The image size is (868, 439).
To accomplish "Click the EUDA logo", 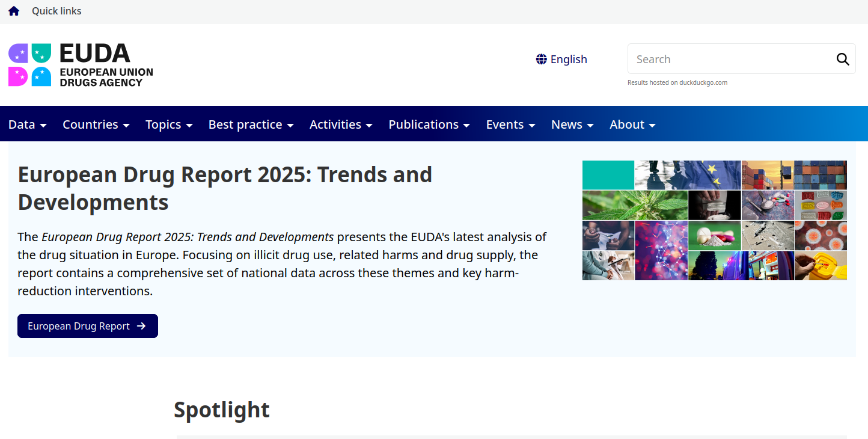I will pyautogui.click(x=81, y=65).
